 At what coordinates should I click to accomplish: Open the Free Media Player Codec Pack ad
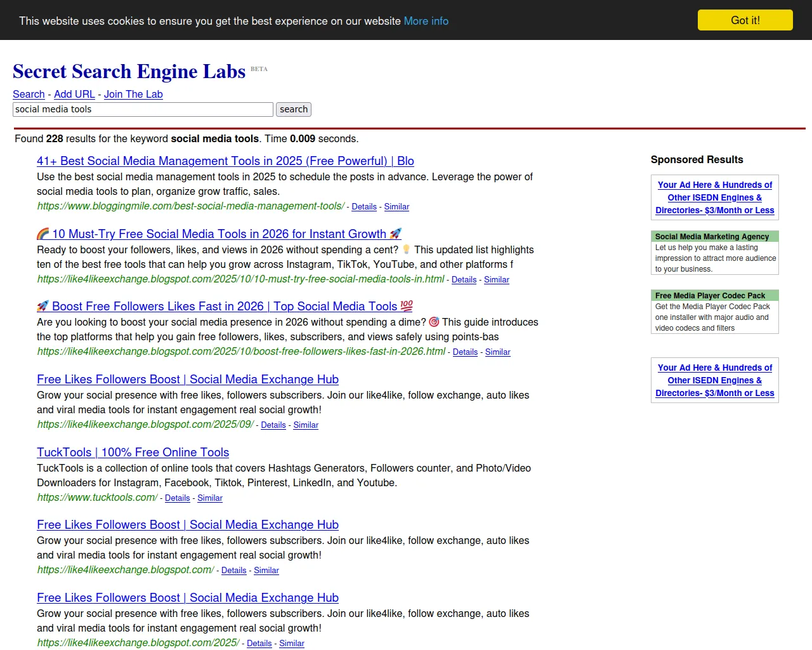point(710,296)
